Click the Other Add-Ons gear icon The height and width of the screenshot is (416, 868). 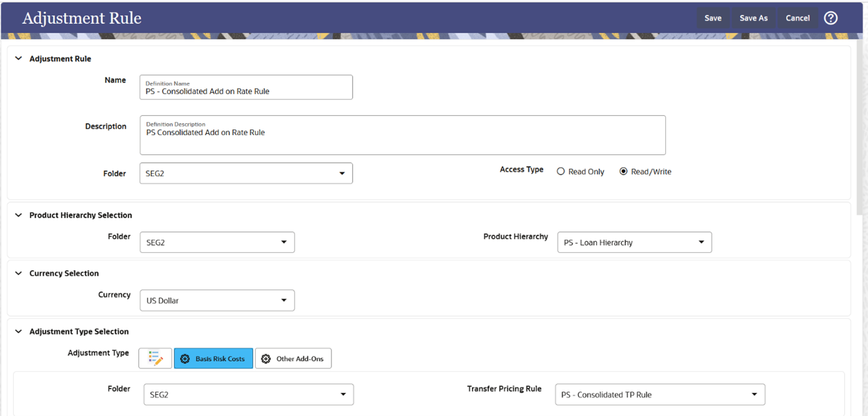(266, 358)
